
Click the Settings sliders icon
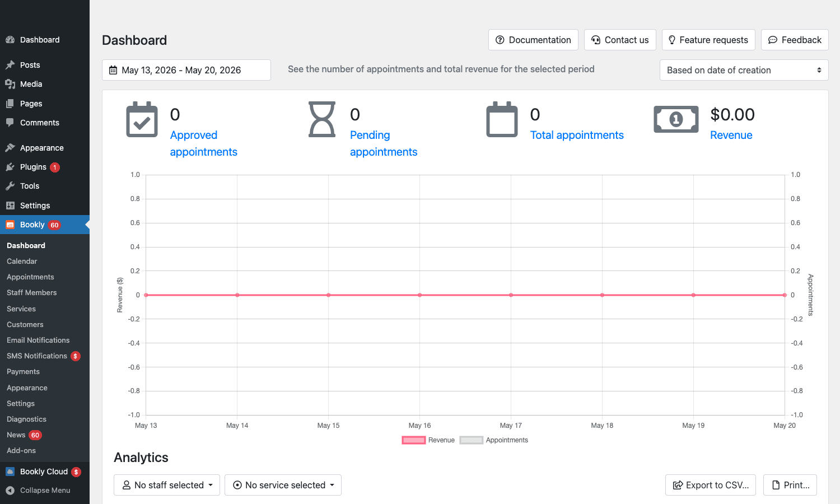[10, 206]
